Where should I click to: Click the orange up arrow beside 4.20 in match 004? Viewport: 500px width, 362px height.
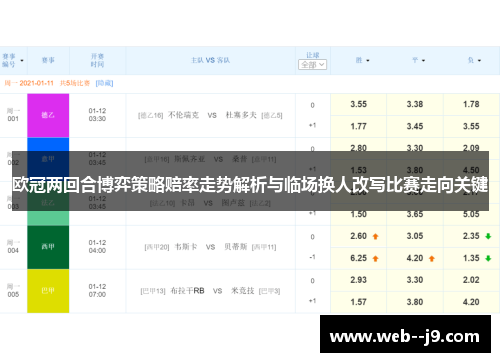point(432,258)
